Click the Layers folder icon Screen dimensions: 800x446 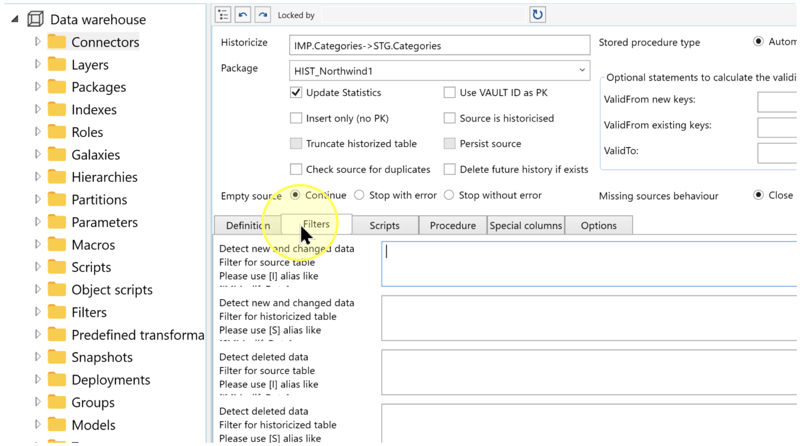click(x=57, y=64)
